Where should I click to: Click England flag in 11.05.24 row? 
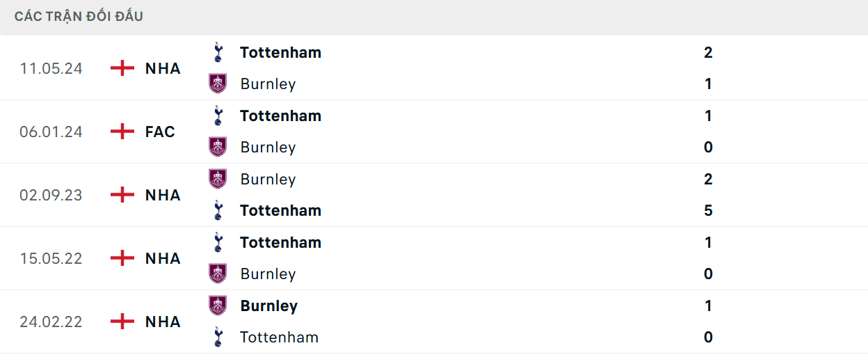click(122, 68)
